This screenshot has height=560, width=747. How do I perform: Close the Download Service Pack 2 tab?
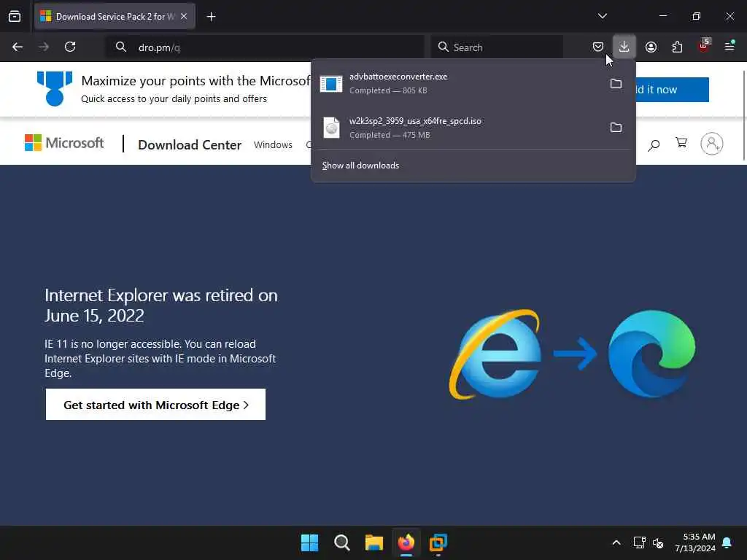pyautogui.click(x=184, y=17)
